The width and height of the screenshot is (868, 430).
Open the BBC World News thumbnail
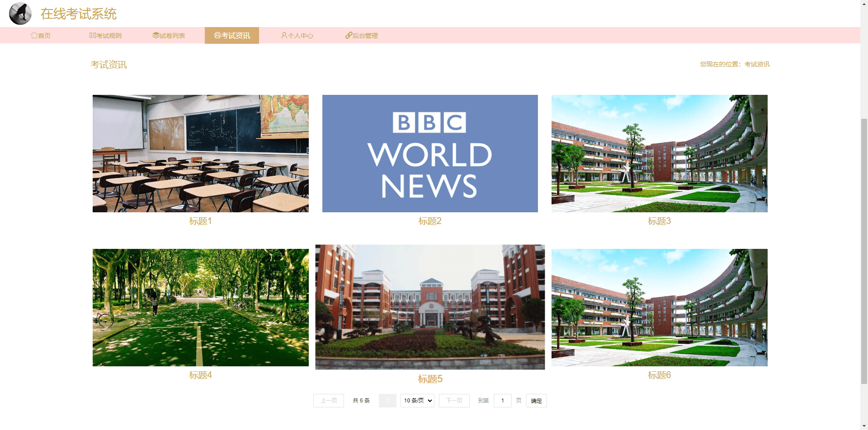click(x=430, y=154)
